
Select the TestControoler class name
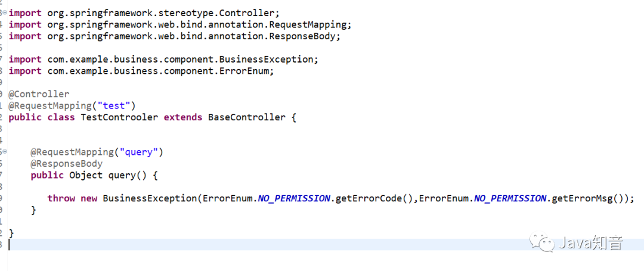coord(119,118)
